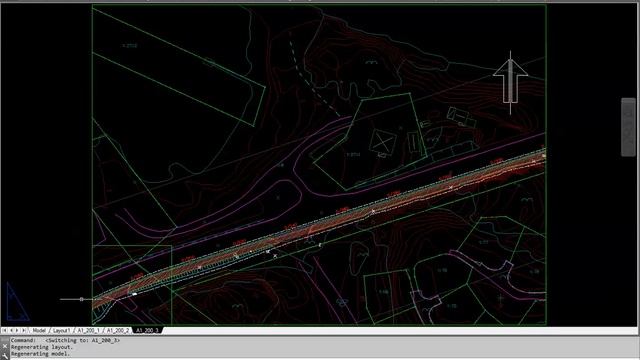
Task: Click the grey navigation bar on right edge
Action: pyautogui.click(x=629, y=127)
